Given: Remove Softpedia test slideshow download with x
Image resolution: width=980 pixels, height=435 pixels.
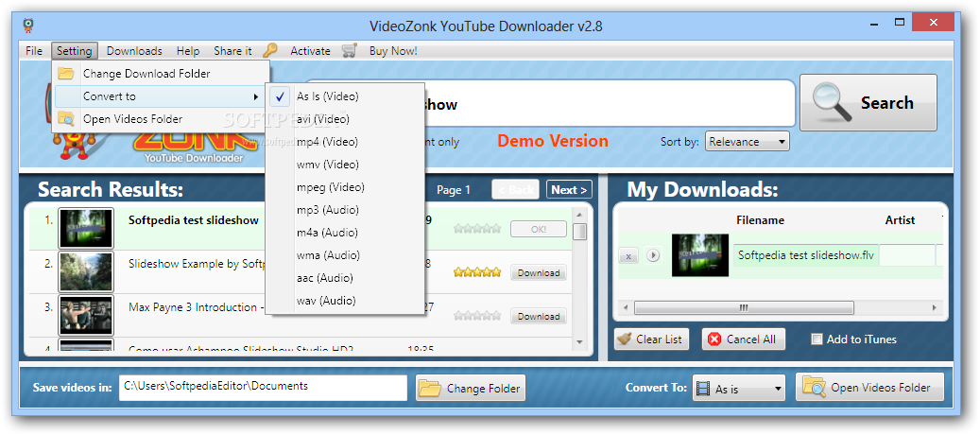Looking at the screenshot, I should [628, 255].
